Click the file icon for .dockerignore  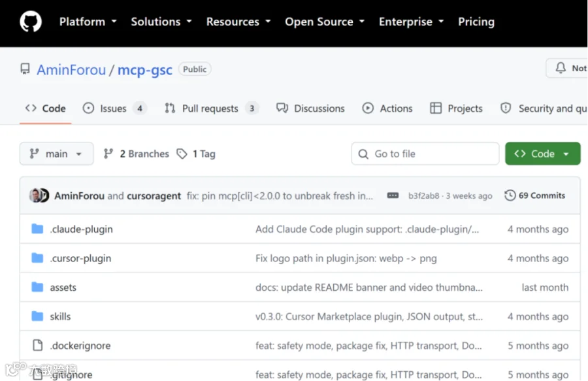click(37, 345)
